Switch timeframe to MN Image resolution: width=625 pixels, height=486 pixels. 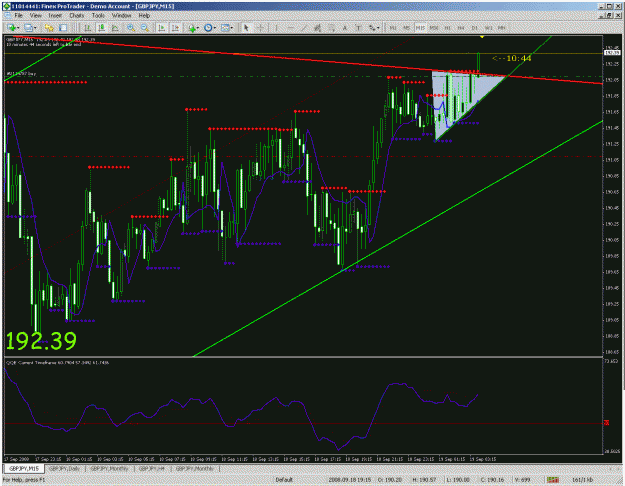(x=502, y=28)
